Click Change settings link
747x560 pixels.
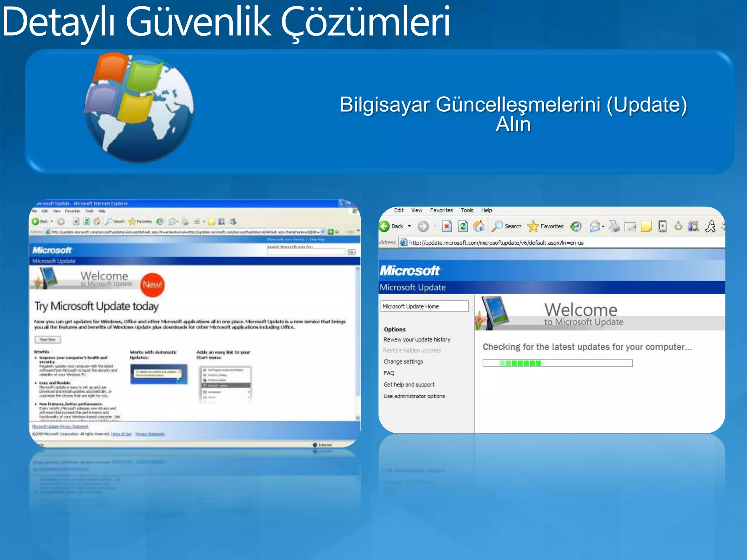(403, 362)
